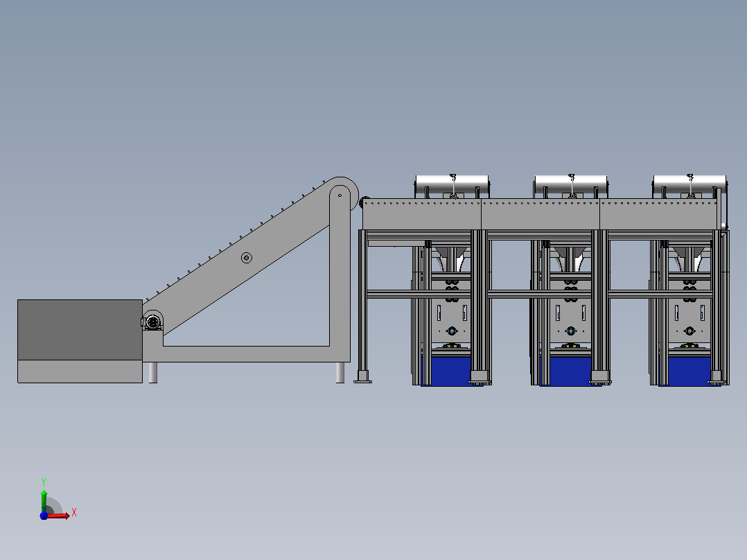Select the conveyor drive motor beside the hopper
The width and height of the screenshot is (747, 560).
[x=152, y=323]
